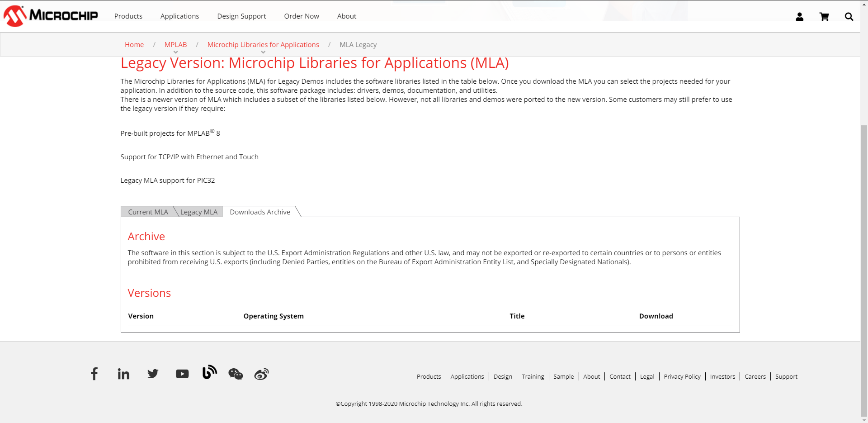Switch to the Legacy MLA tab
Screen dimensions: 868x423
[x=199, y=212]
